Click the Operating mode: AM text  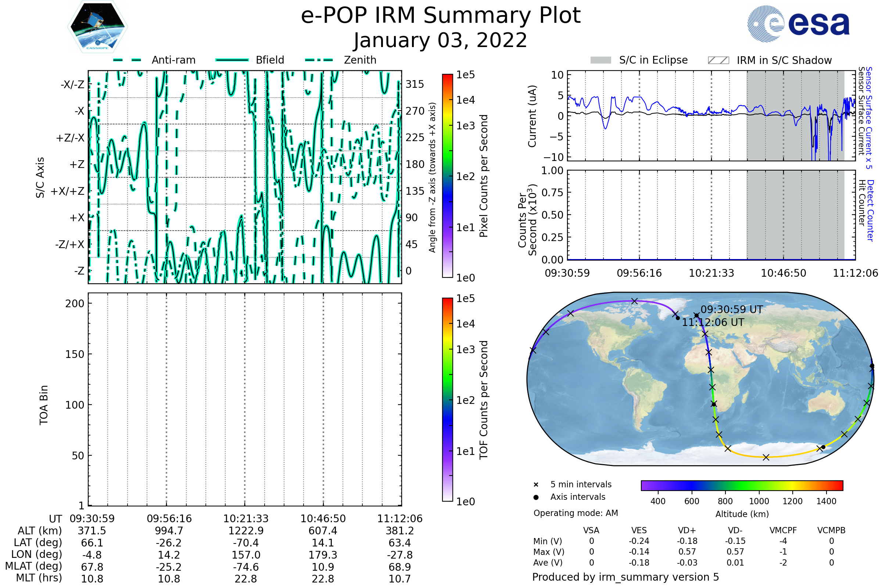(x=576, y=513)
